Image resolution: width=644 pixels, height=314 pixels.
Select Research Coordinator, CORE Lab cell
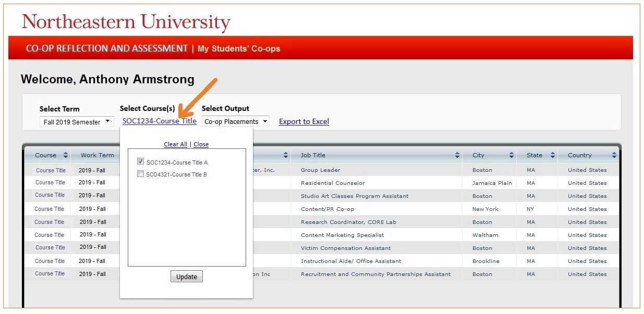[348, 222]
